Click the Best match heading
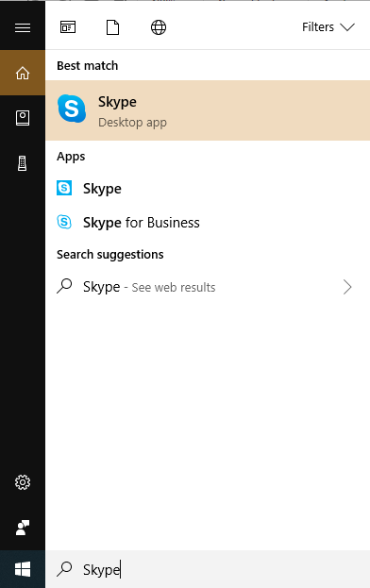The height and width of the screenshot is (588, 370). point(88,66)
